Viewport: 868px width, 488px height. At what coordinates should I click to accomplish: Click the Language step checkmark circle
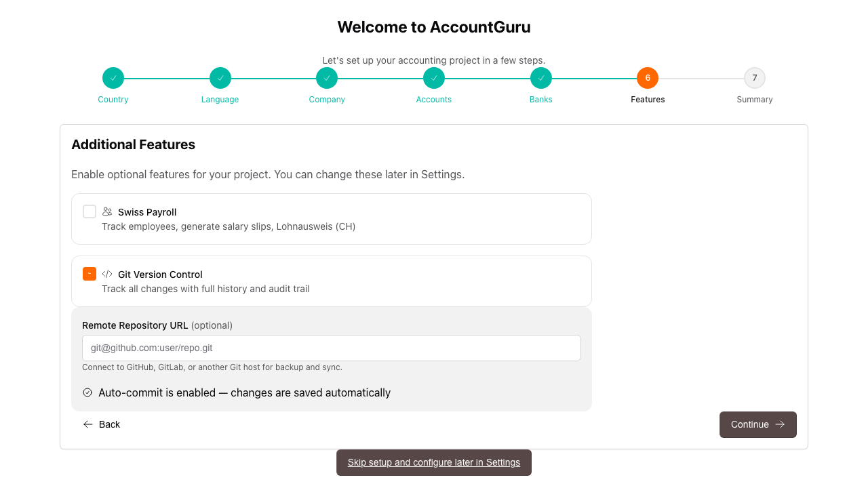pyautogui.click(x=220, y=78)
